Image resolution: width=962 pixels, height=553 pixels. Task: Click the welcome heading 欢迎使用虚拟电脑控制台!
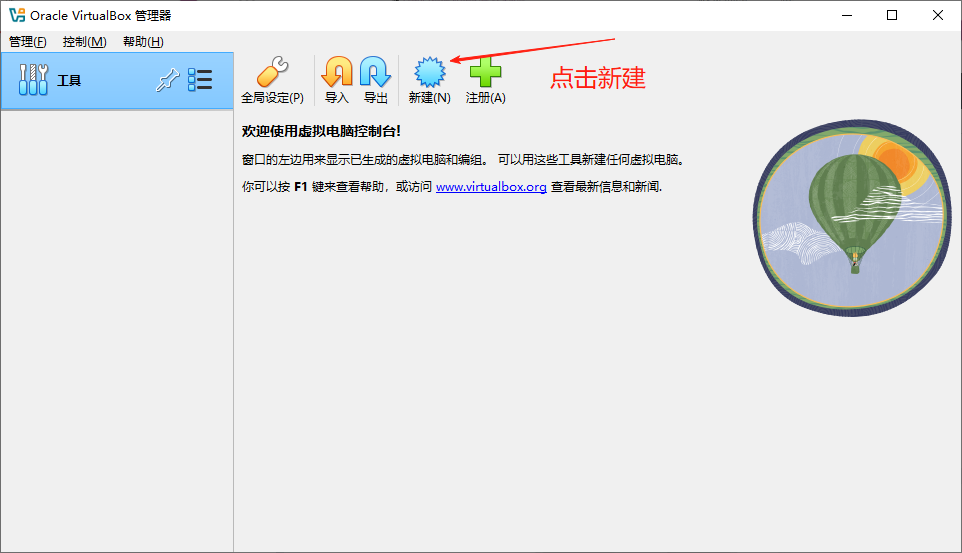point(321,131)
